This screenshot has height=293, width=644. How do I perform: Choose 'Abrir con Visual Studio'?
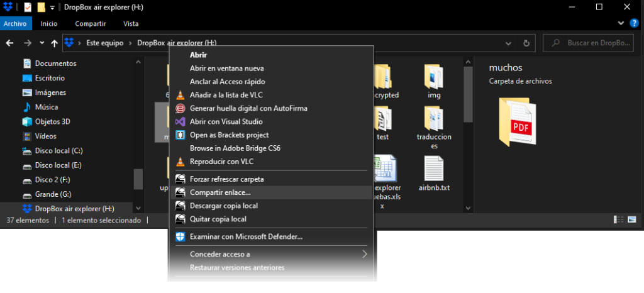click(x=272, y=121)
